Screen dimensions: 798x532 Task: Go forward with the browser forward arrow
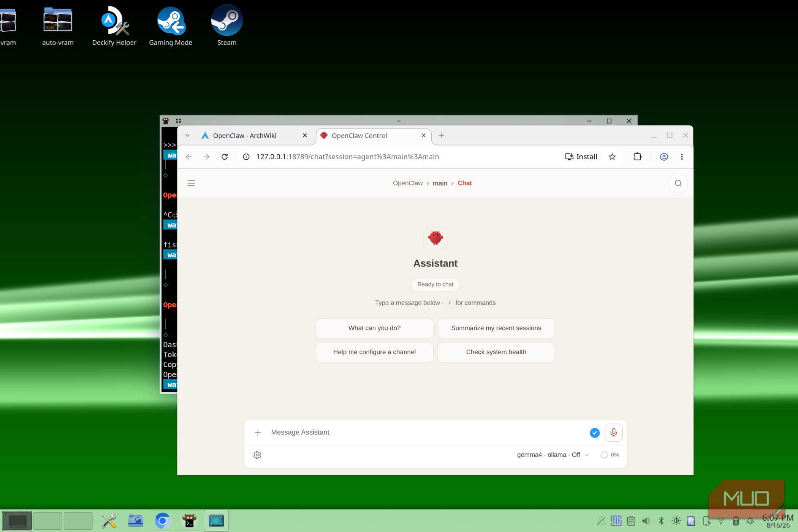point(206,157)
